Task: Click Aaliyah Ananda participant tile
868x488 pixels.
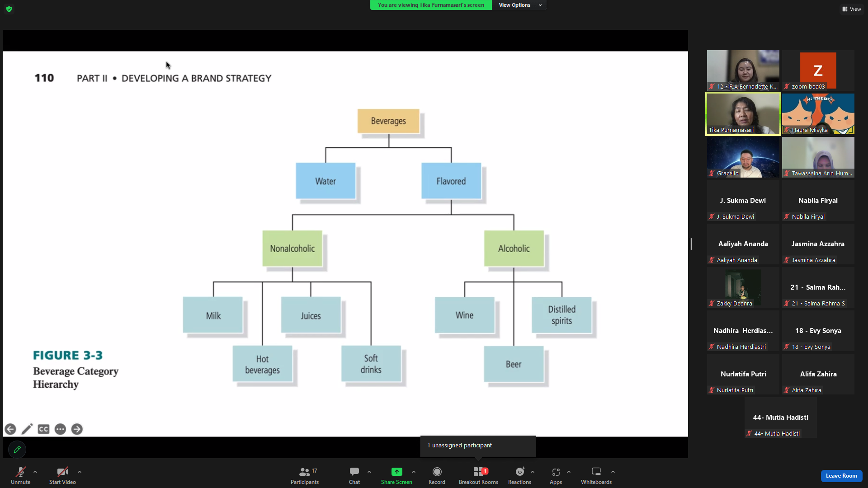Action: pyautogui.click(x=743, y=244)
